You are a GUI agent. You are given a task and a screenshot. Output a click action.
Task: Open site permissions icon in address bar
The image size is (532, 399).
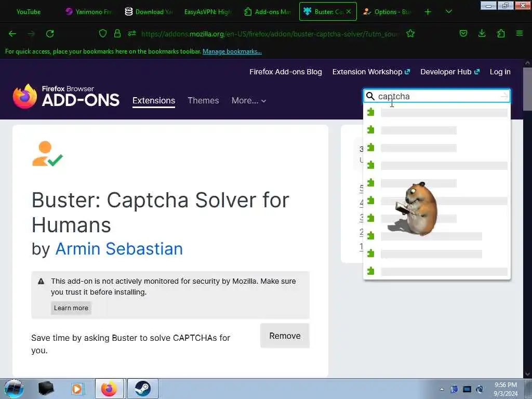coord(131,33)
